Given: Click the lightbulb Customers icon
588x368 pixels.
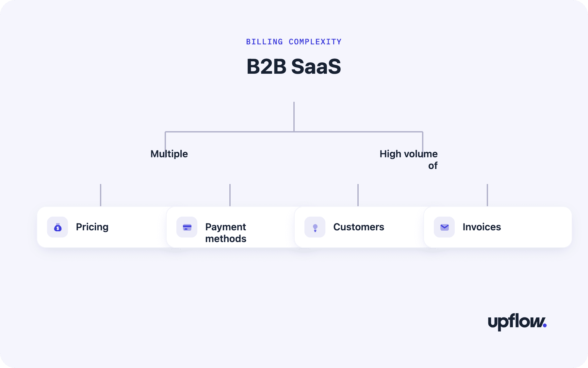Looking at the screenshot, I should click(x=315, y=227).
